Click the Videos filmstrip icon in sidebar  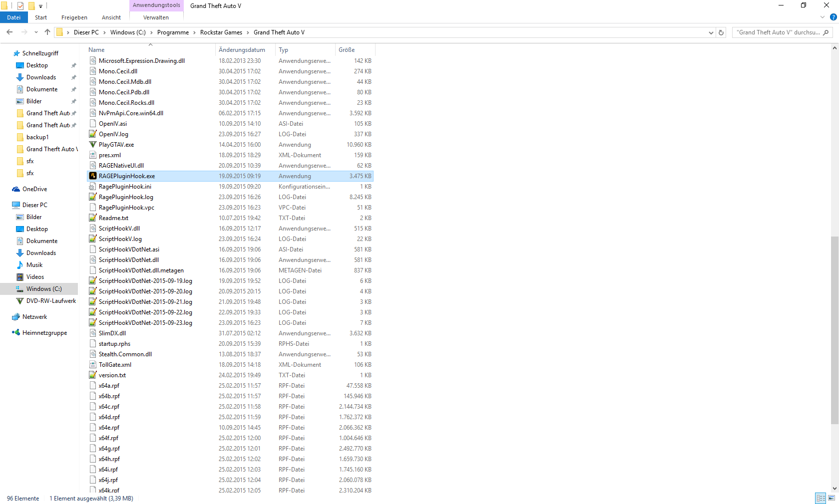tap(20, 277)
